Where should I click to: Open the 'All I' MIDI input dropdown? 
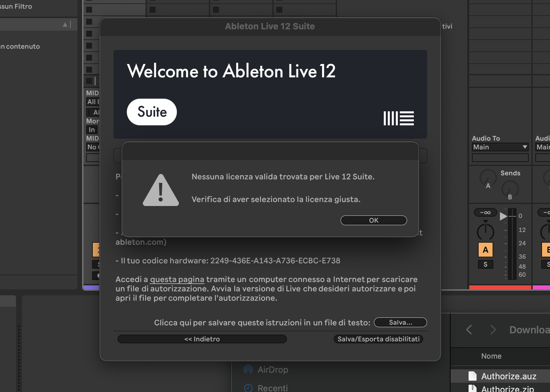coord(93,102)
